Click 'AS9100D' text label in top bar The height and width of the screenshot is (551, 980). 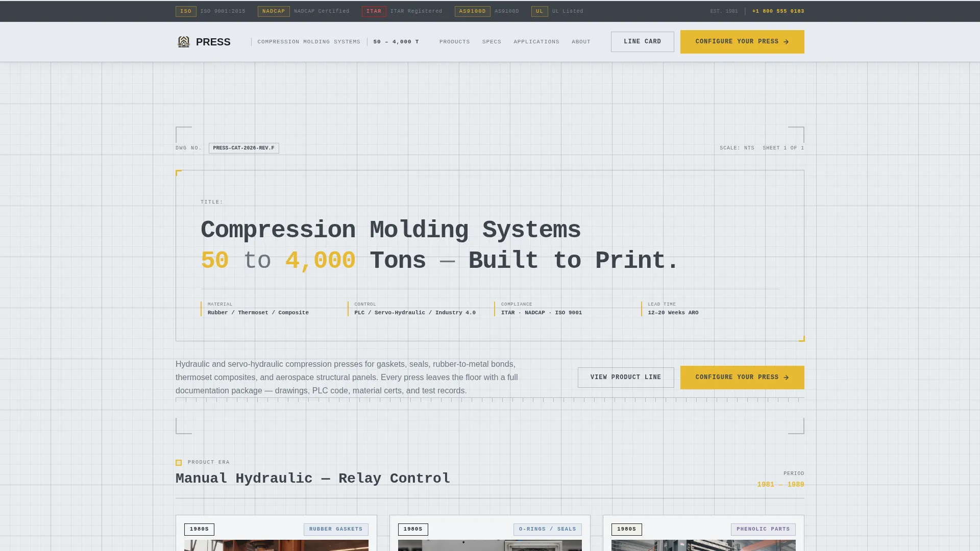[x=506, y=11]
